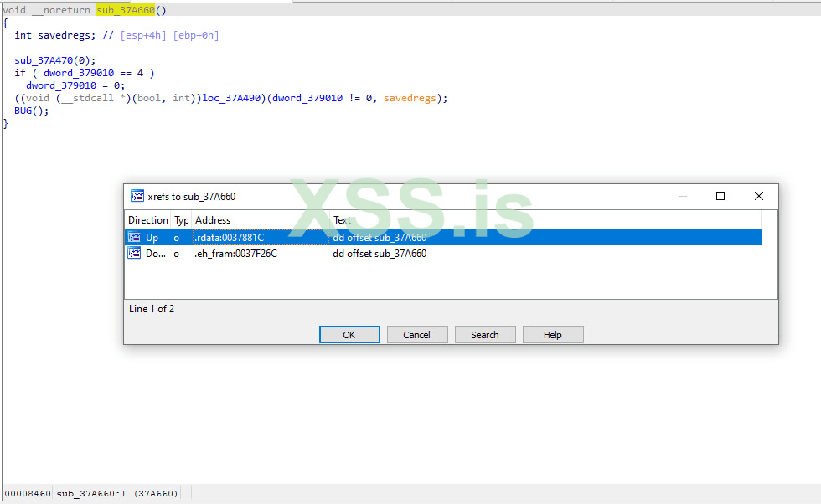The height and width of the screenshot is (504, 821).
Task: Close the xrefs to sub_37A660 dialog
Action: pos(759,196)
